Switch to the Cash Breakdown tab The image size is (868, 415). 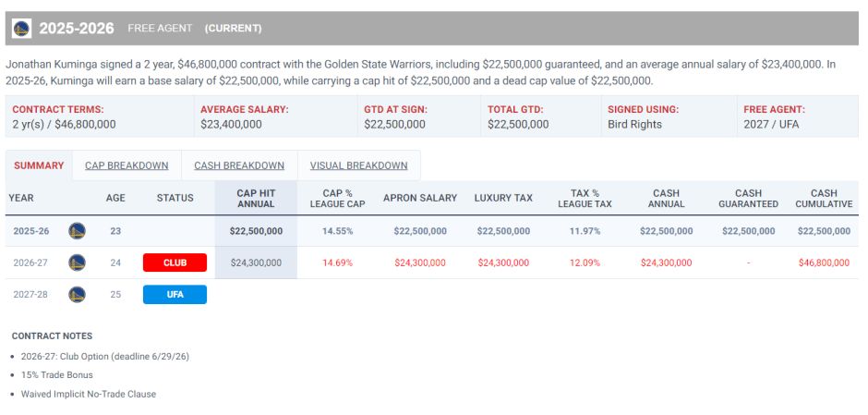pos(239,165)
